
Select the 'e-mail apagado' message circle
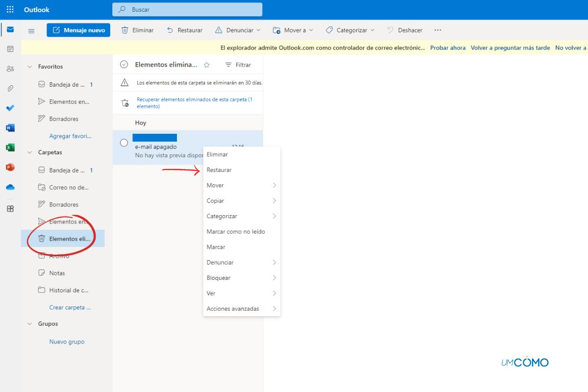[x=124, y=143]
